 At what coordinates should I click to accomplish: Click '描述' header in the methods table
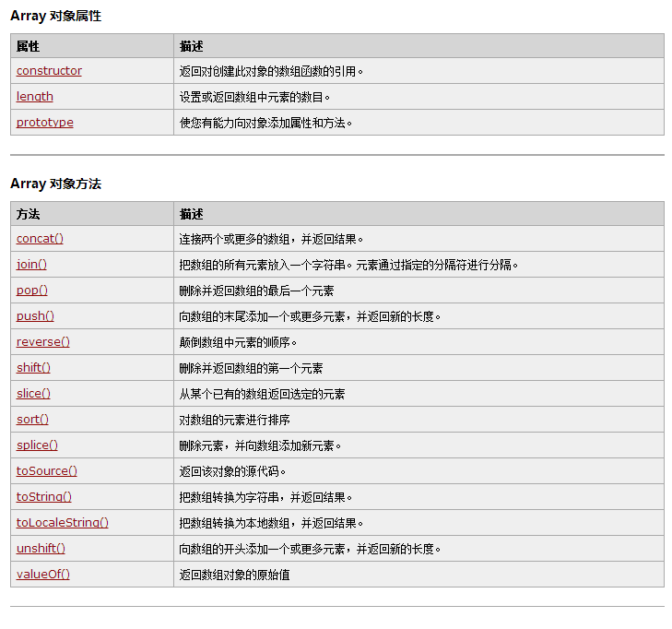(191, 214)
